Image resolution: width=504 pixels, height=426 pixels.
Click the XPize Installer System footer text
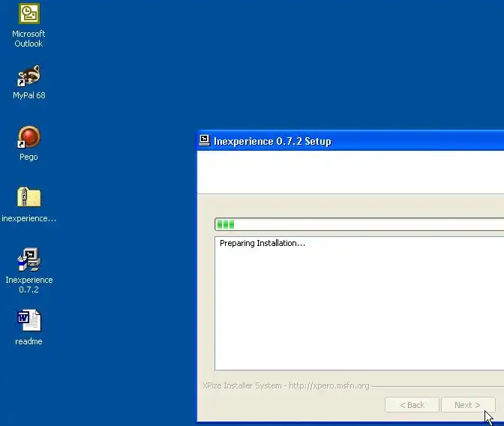[286, 385]
